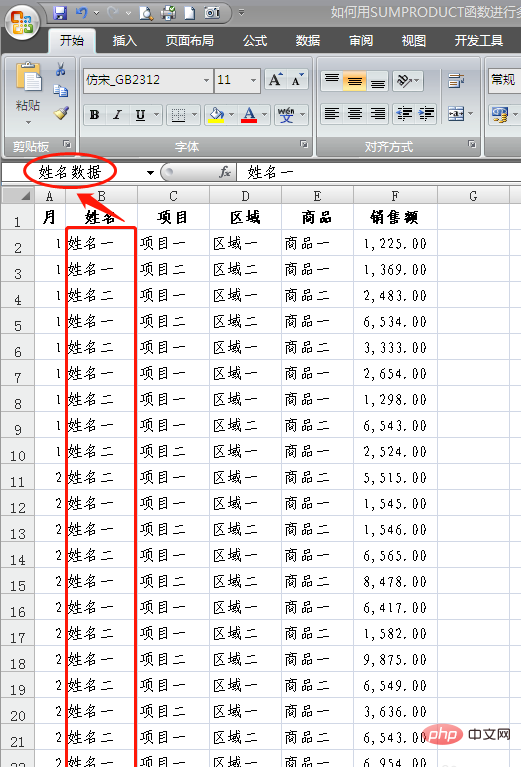This screenshot has width=521, height=767.
Task: Switch to the 开始 tab
Action: (x=72, y=41)
